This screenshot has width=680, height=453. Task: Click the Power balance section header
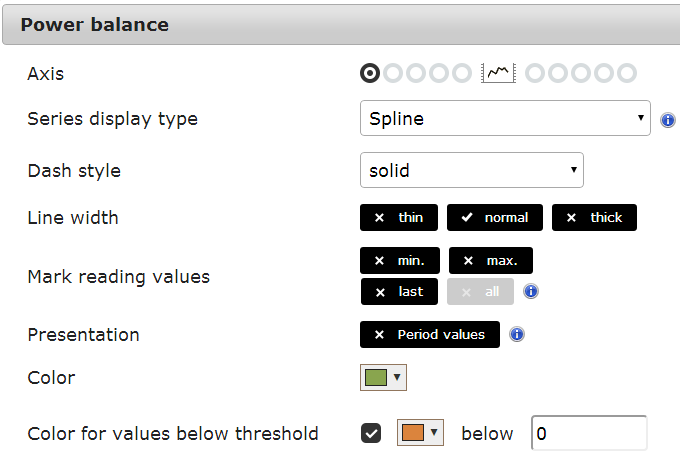point(341,25)
